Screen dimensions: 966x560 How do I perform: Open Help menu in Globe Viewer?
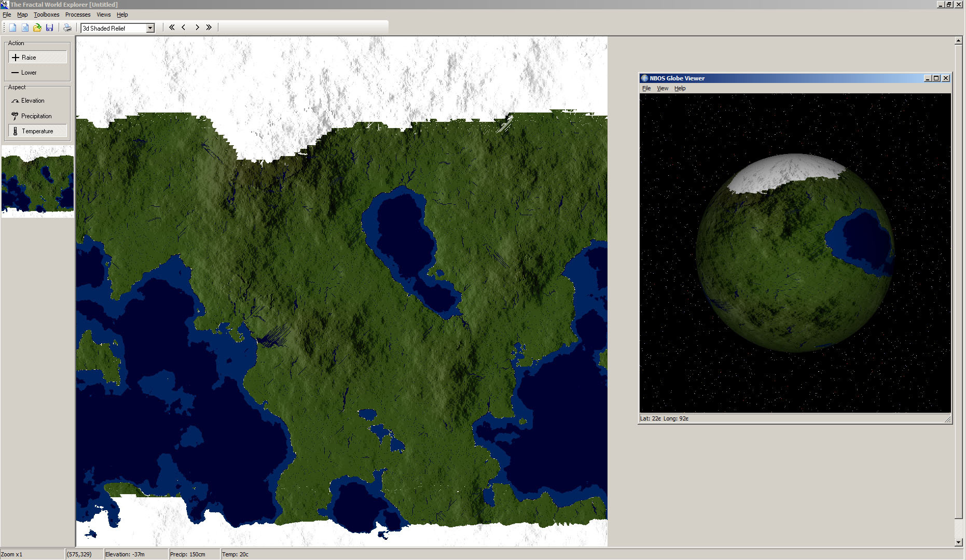(x=680, y=88)
